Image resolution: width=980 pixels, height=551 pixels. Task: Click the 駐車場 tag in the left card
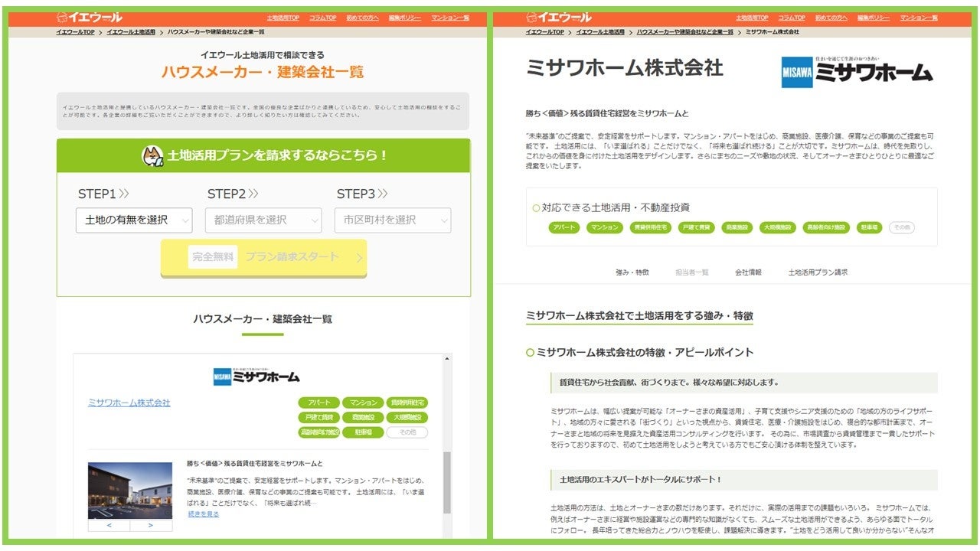(362, 432)
